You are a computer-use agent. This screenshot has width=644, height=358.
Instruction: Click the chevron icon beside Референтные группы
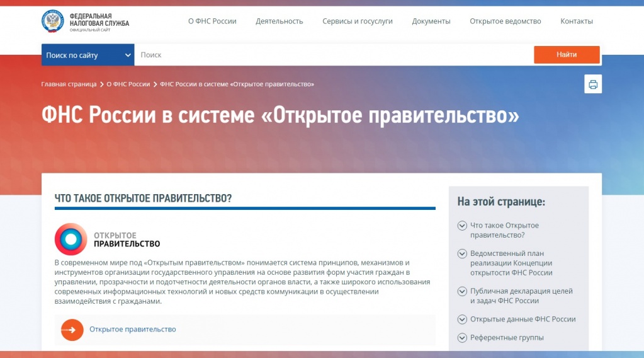pos(462,337)
